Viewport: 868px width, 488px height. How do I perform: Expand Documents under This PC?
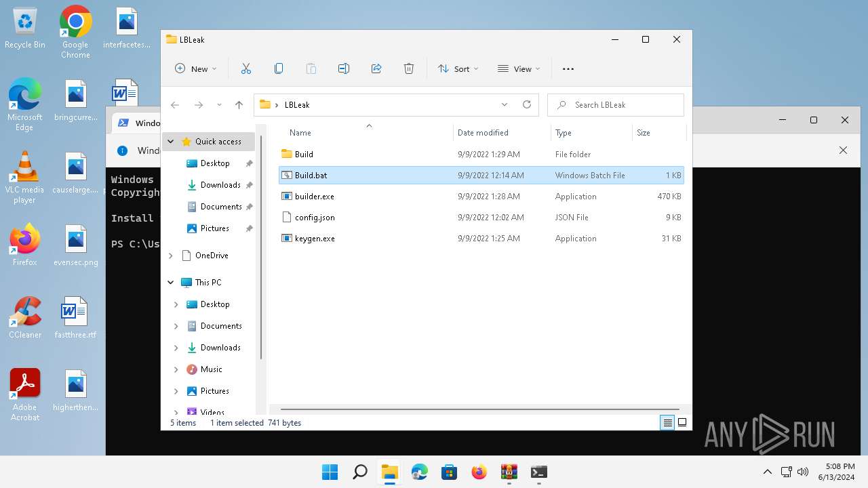(176, 326)
